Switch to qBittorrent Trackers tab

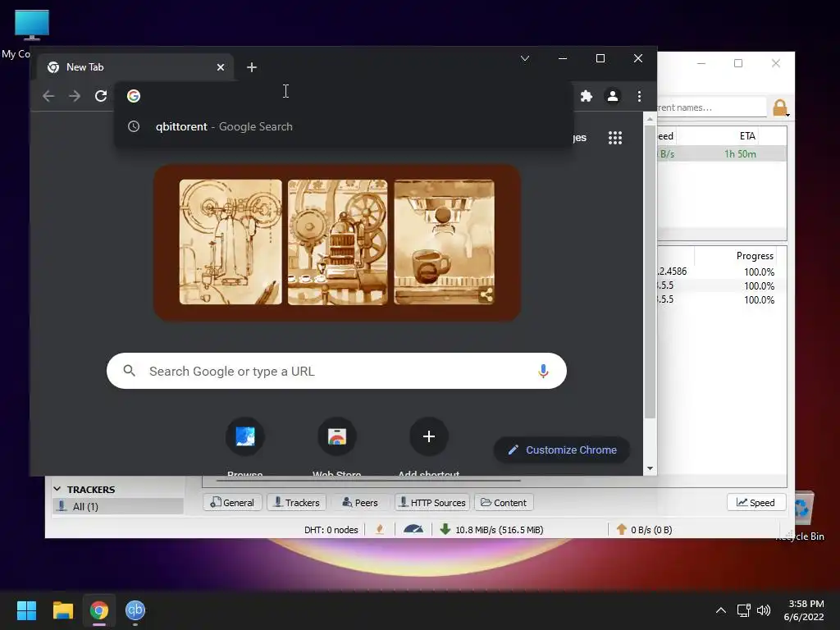point(297,503)
